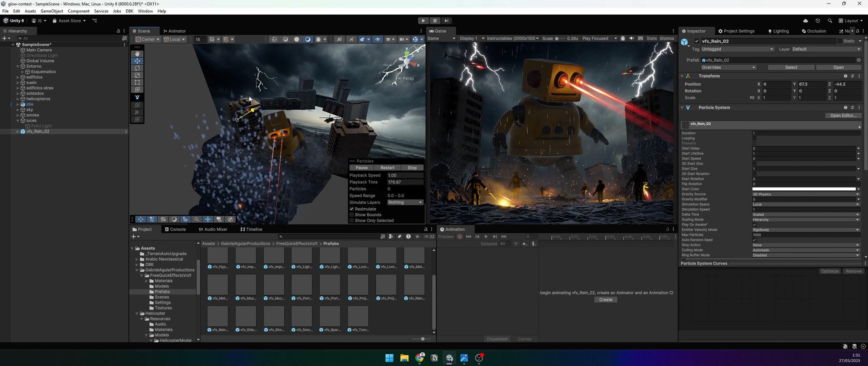Toggle the Static checkbox
The width and height of the screenshot is (868, 366).
point(840,41)
